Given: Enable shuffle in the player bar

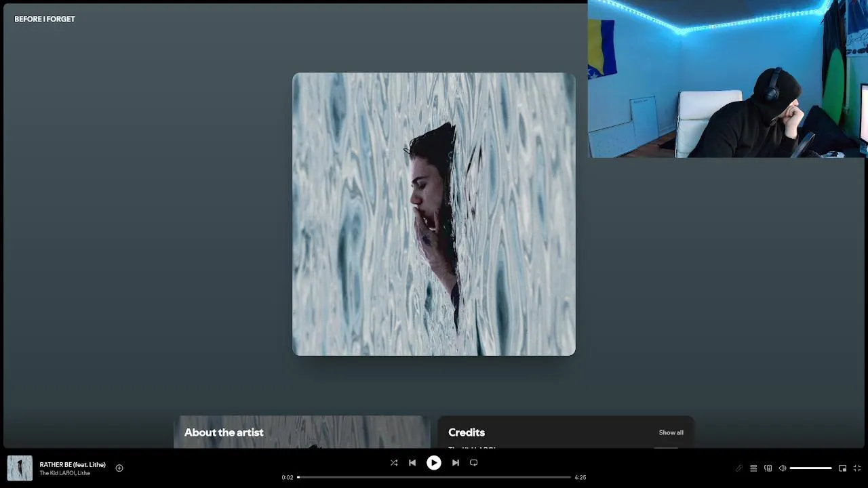Looking at the screenshot, I should click(394, 463).
